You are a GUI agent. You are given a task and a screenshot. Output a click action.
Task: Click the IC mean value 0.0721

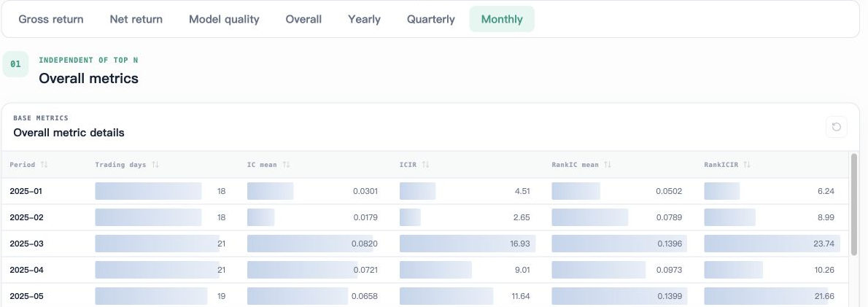[x=365, y=270]
